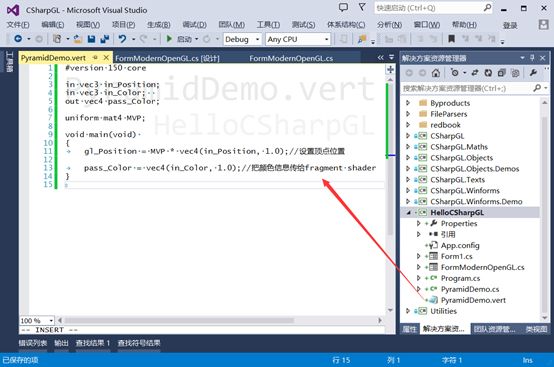Image resolution: width=554 pixels, height=367 pixels.
Task: Open Properties with the wrench icon
Action: (x=533, y=73)
